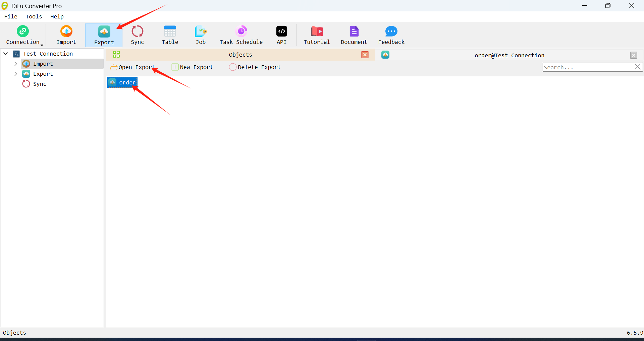Switch to the order@Test Connection tab
Screen dimensions: 644x341
click(x=509, y=55)
